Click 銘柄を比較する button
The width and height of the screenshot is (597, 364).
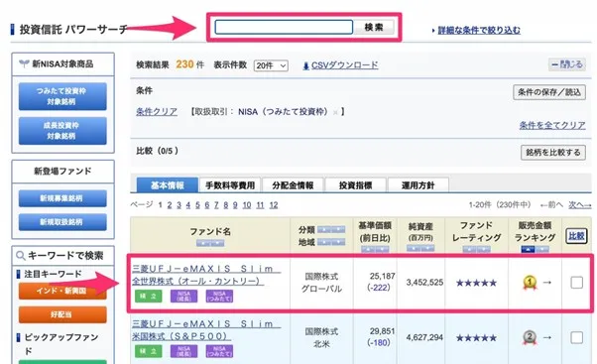[552, 153]
